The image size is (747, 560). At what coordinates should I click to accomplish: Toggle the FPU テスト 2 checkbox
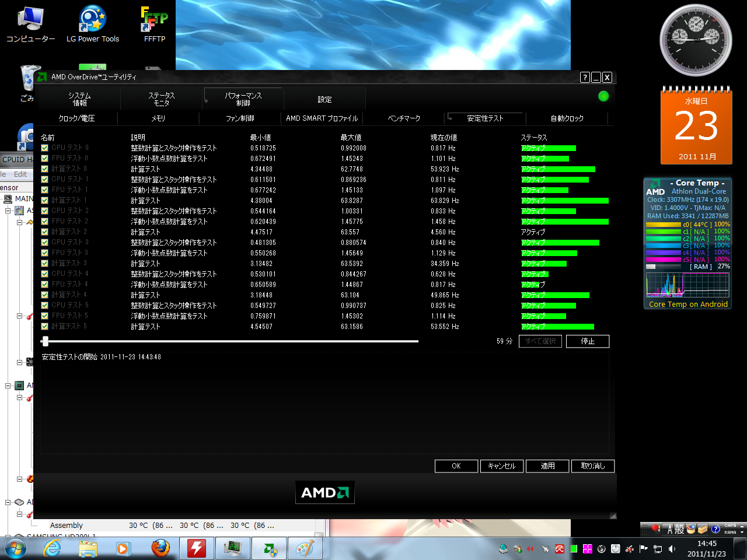[x=44, y=222]
